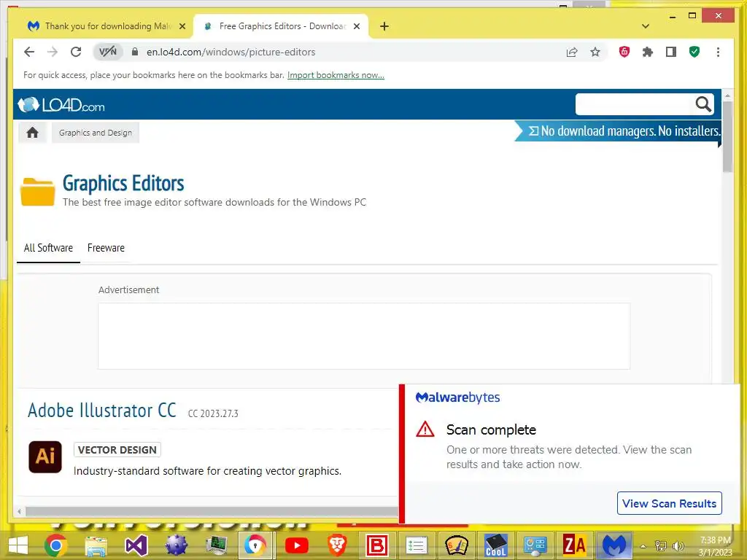Open Graphics and Design breadcrumb
This screenshot has height=560, width=747.
[96, 133]
